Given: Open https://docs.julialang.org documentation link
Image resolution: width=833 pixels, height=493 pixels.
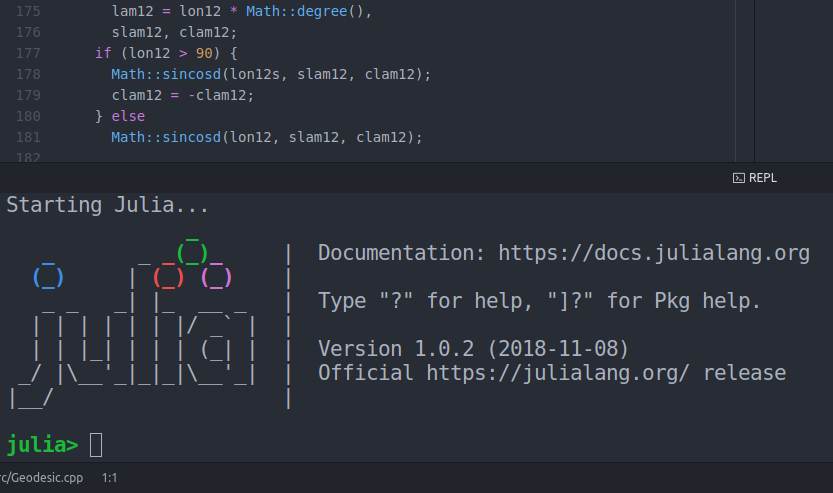Looking at the screenshot, I should coord(654,253).
